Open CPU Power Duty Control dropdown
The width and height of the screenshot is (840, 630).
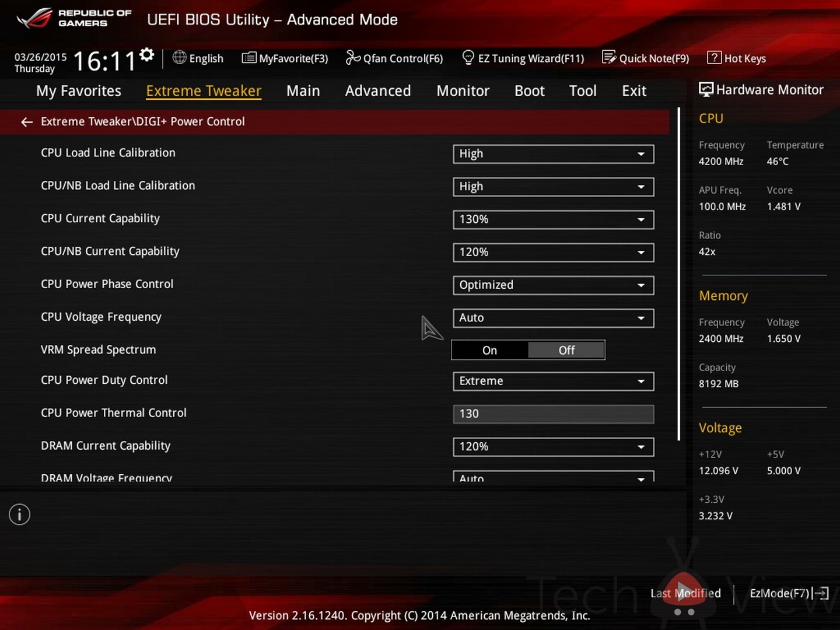click(x=553, y=381)
